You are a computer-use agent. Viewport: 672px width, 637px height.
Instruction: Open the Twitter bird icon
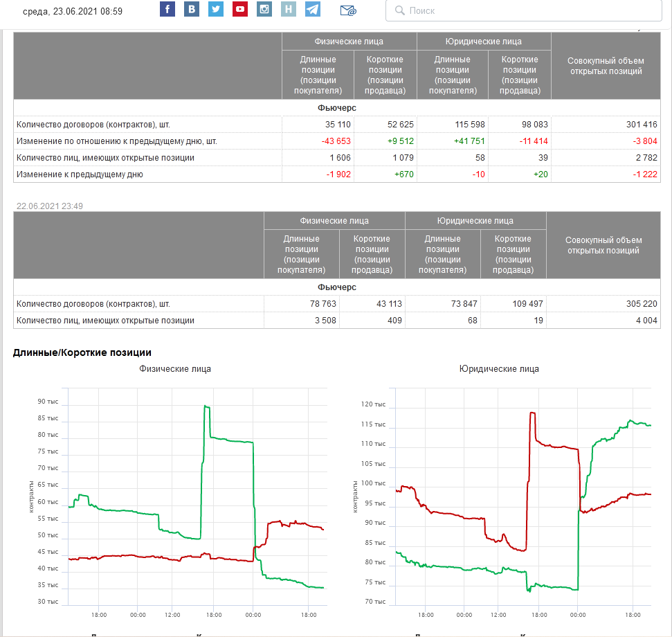pyautogui.click(x=216, y=10)
